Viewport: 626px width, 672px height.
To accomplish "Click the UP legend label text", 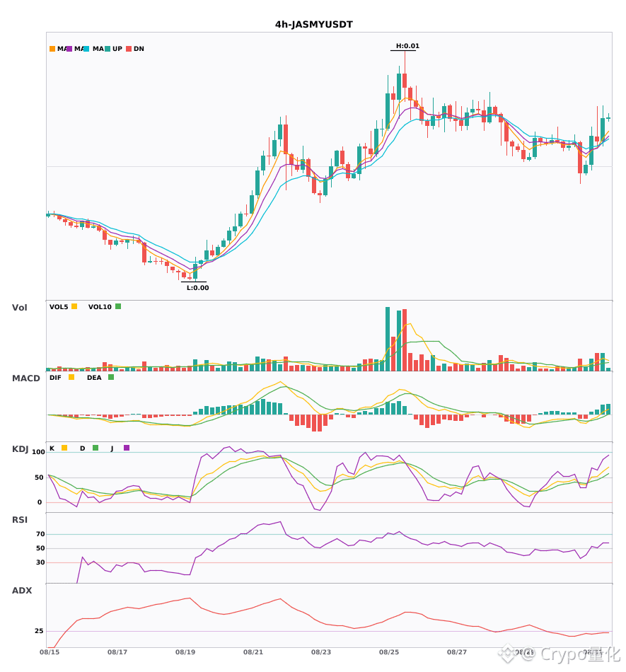I will pyautogui.click(x=117, y=49).
